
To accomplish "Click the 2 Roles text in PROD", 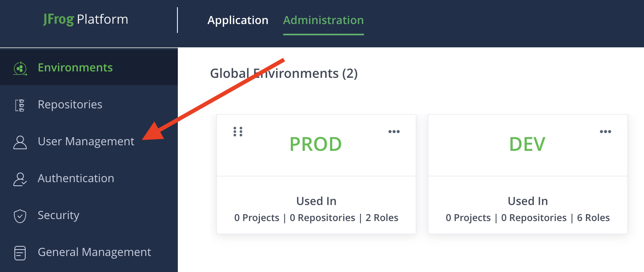I will click(x=382, y=218).
